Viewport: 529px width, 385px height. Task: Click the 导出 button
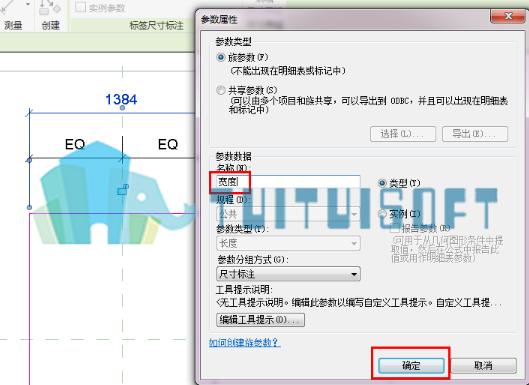[475, 134]
